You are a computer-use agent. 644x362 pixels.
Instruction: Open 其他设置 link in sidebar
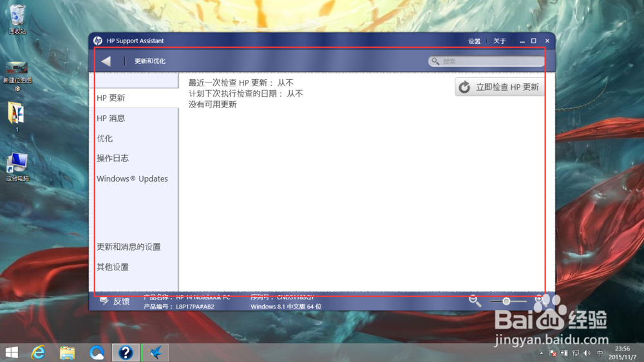113,267
